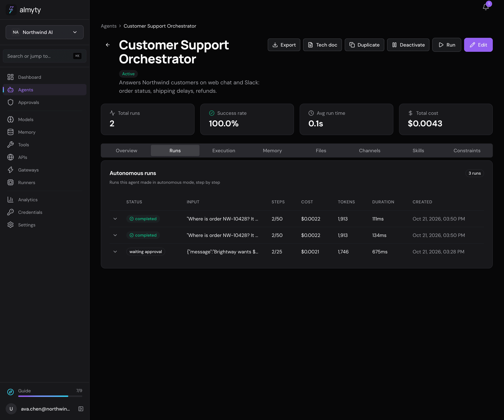Viewport: 504px width, 420px height.
Task: Click the $0.0021 cost cell
Action: (310, 251)
